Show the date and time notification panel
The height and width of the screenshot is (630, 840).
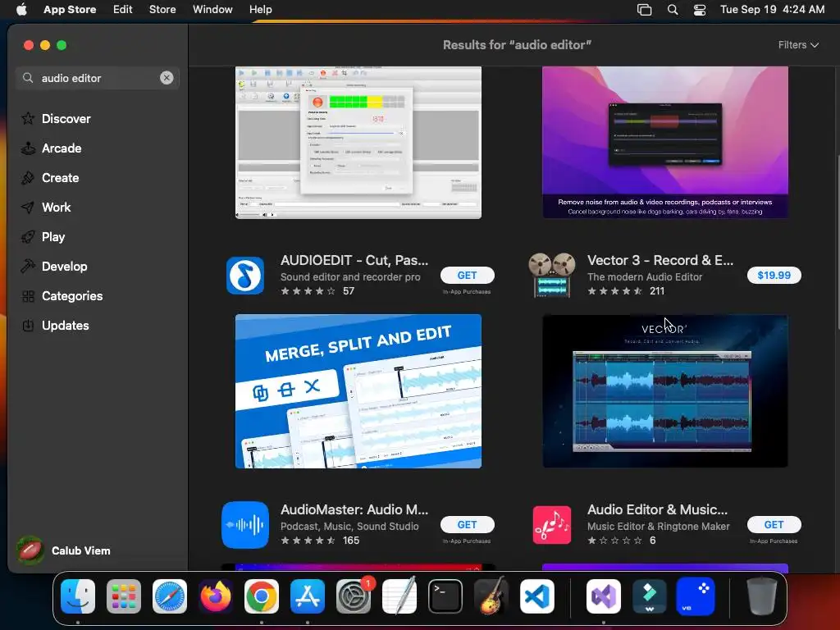(x=772, y=10)
